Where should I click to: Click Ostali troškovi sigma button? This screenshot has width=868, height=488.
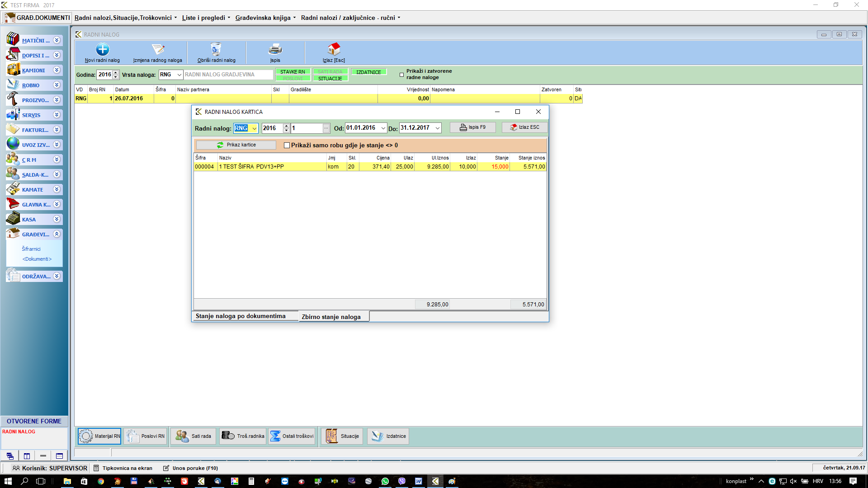pos(292,436)
